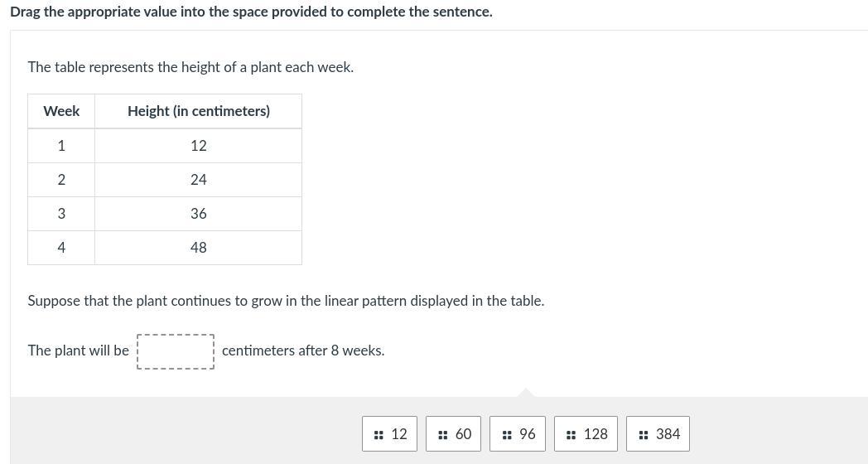The image size is (868, 464).
Task: Select the answer tile labeled 128
Action: [586, 434]
